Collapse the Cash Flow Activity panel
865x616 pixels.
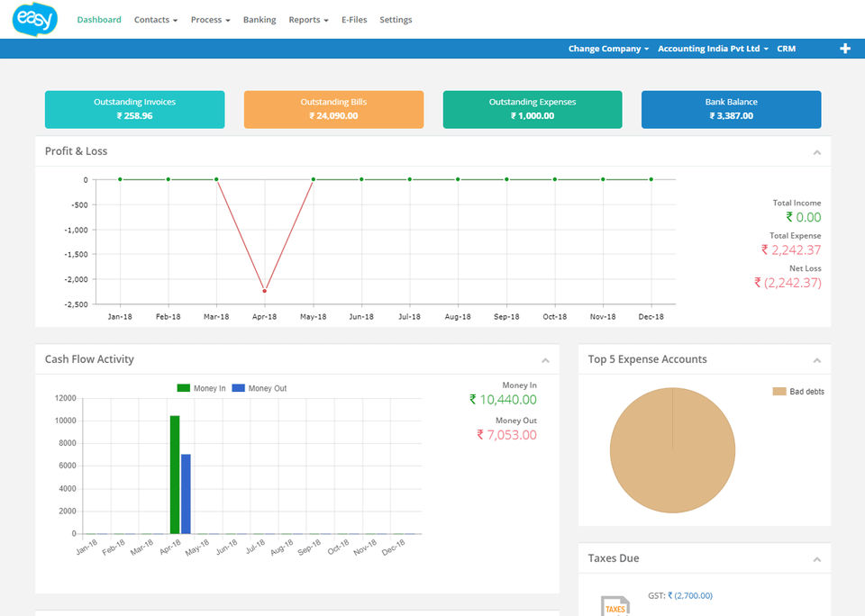pos(545,360)
